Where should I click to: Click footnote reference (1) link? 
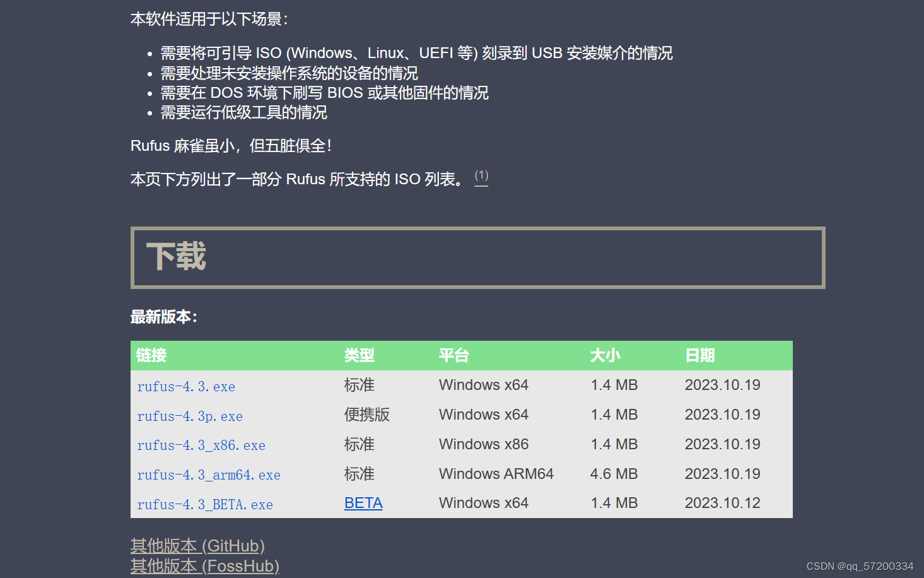(481, 176)
